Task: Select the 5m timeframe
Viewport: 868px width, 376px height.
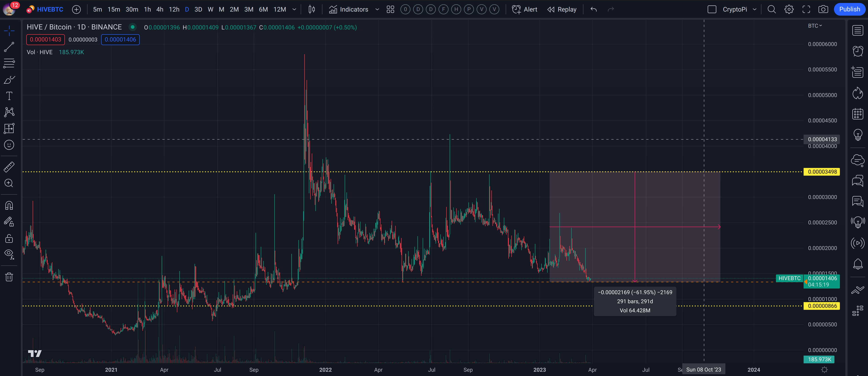Action: (97, 10)
